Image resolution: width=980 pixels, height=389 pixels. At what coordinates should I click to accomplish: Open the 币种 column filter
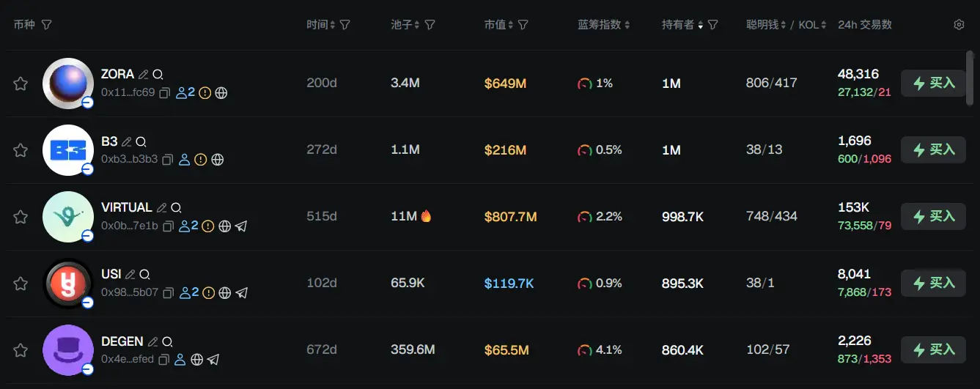pyautogui.click(x=47, y=25)
